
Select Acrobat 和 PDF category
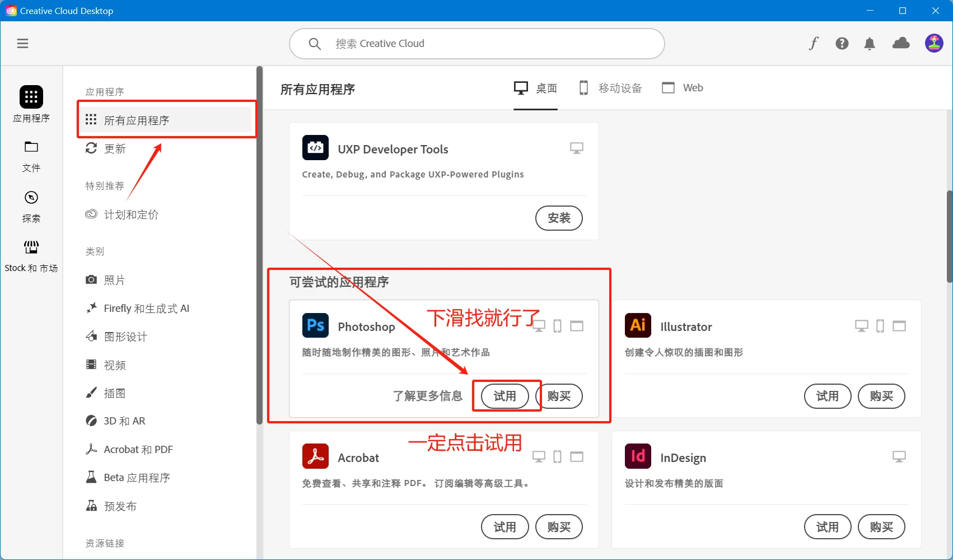(129, 450)
